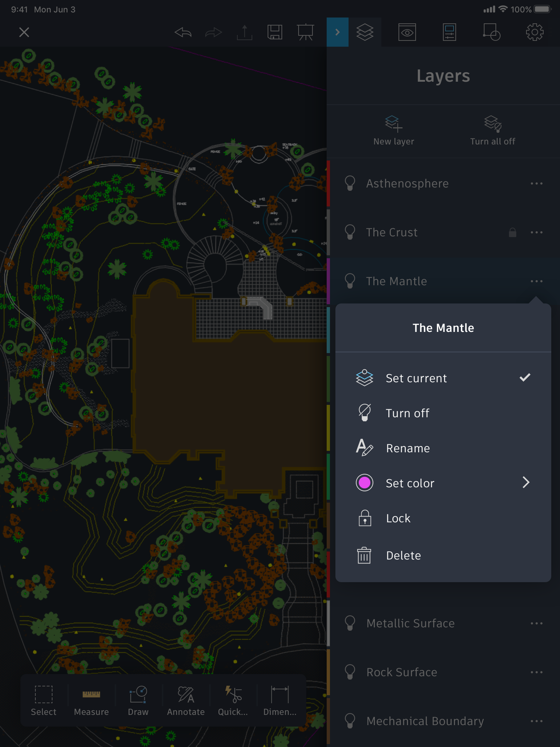Open the view (eye) panel icon
560x747 pixels.
pos(407,32)
